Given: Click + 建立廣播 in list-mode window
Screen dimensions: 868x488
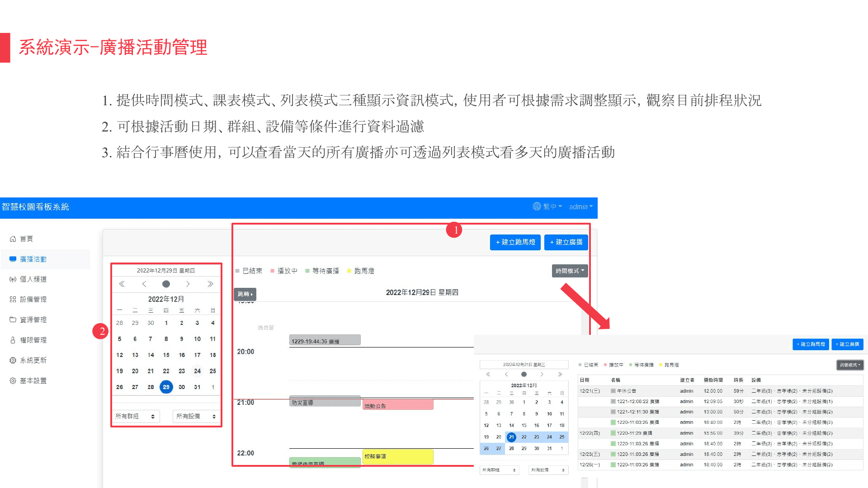Looking at the screenshot, I should 847,344.
